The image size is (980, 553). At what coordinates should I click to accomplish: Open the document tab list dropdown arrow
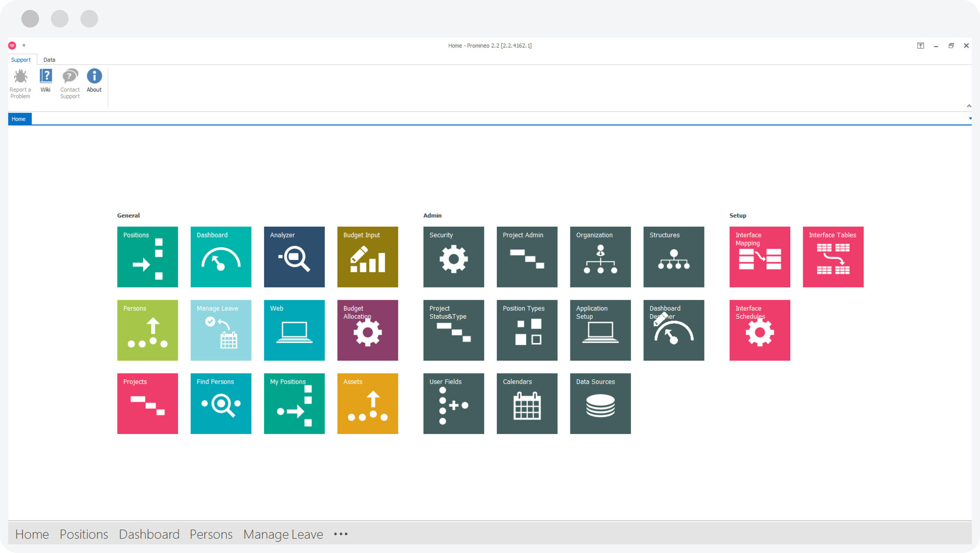pyautogui.click(x=970, y=119)
